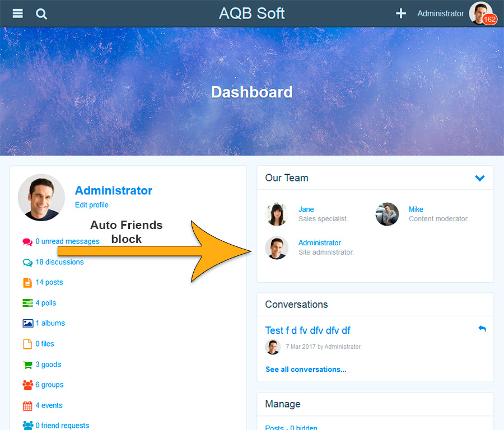Click the reply arrow icon in Conversations
Screen dimensions: 504x430
pyautogui.click(x=482, y=329)
